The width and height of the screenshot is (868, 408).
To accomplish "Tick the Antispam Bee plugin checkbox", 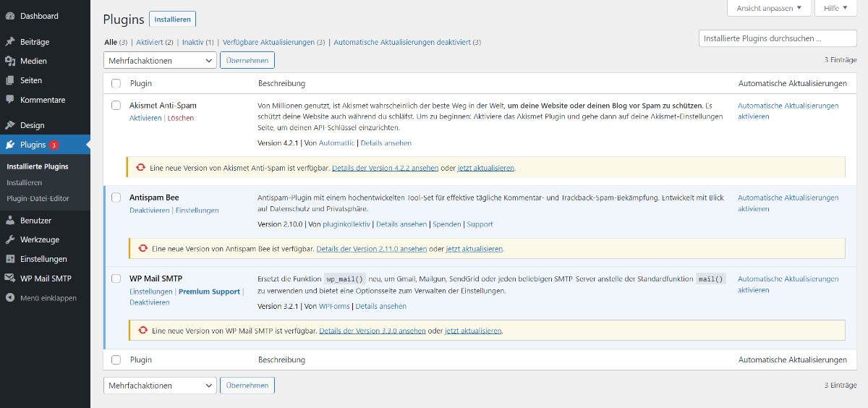I will click(116, 197).
